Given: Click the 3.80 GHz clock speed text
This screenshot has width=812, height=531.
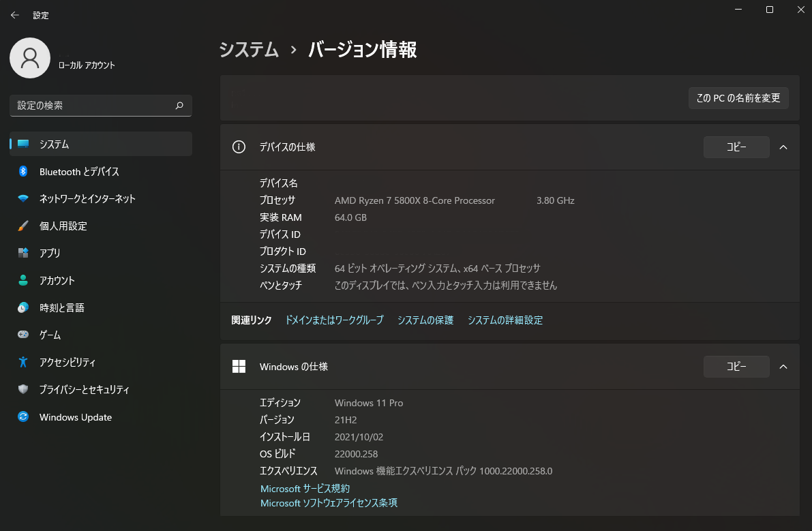Looking at the screenshot, I should tap(556, 201).
